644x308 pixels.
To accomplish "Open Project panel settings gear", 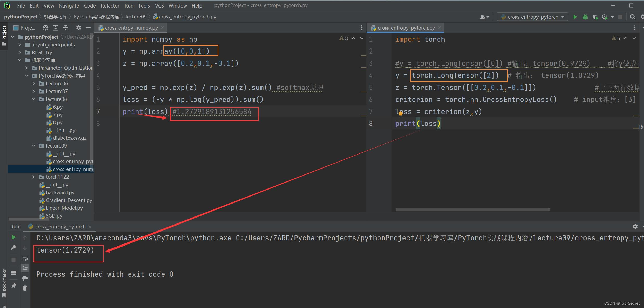I will coord(78,28).
